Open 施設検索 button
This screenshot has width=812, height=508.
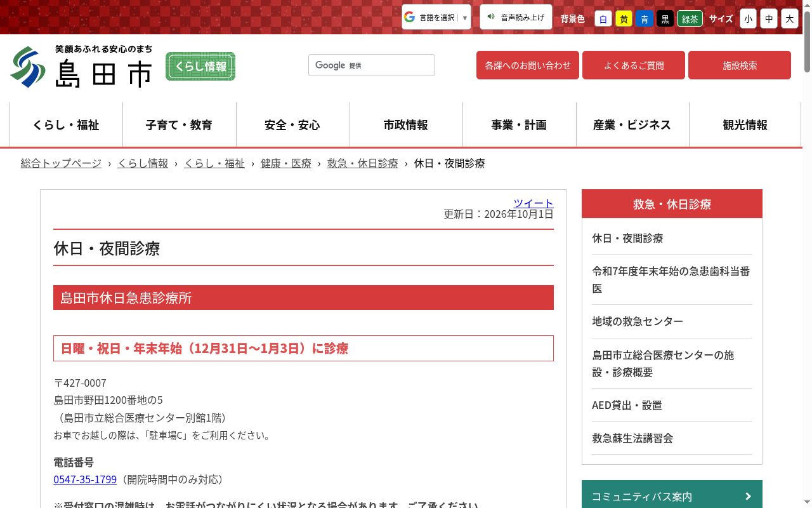740,65
